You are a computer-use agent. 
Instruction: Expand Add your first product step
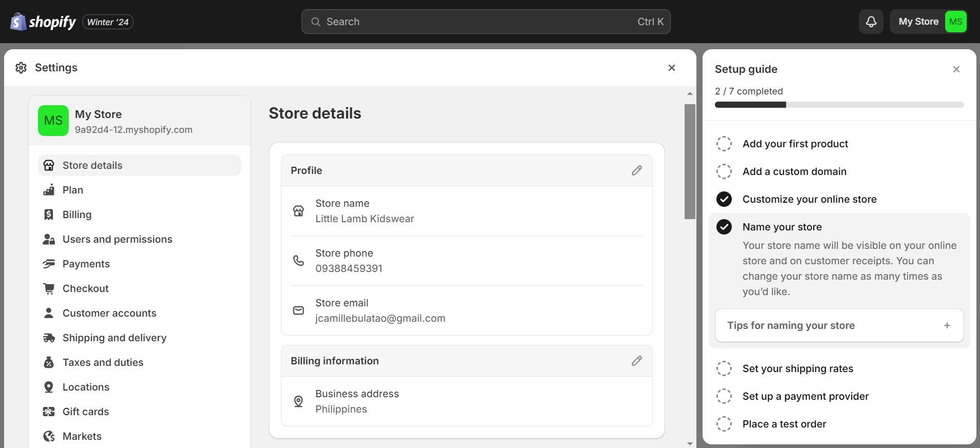795,144
